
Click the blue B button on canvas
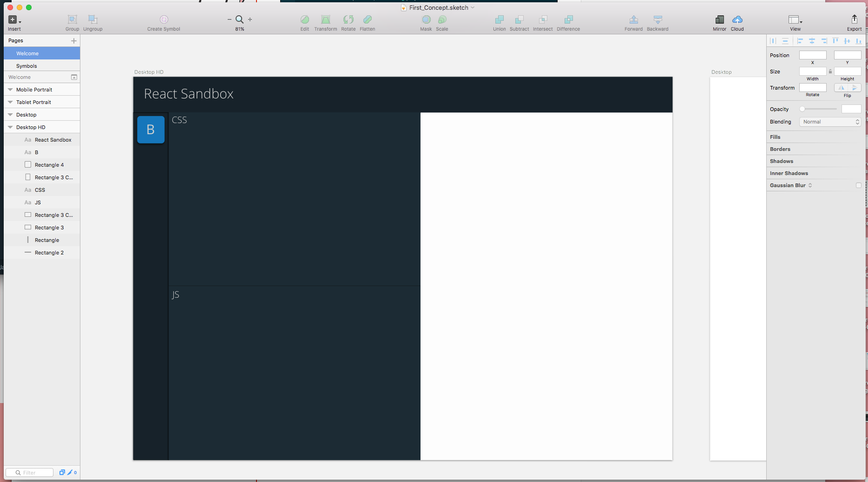151,130
